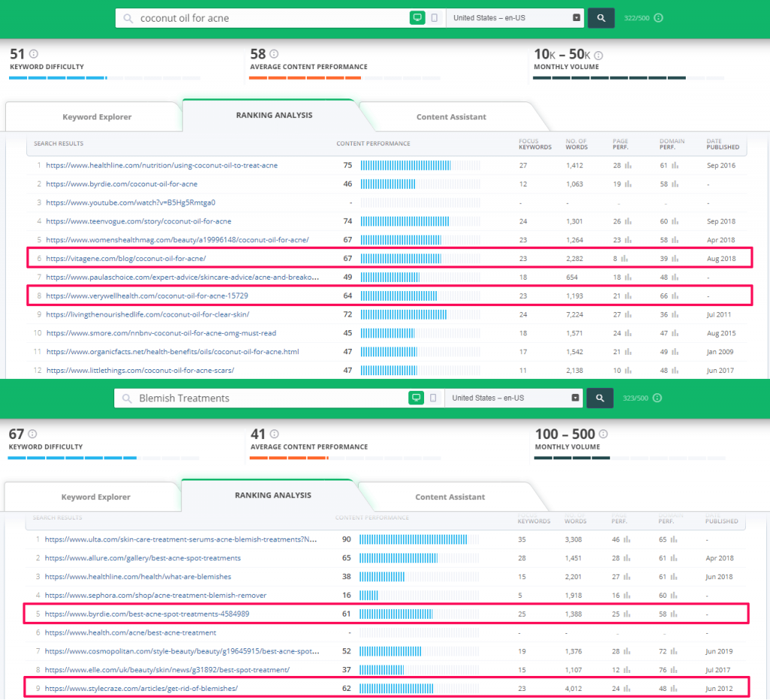Open healthline using-coconut-oil-to-treat-acne link
Viewport: 770px width, 700px height.
pyautogui.click(x=162, y=165)
